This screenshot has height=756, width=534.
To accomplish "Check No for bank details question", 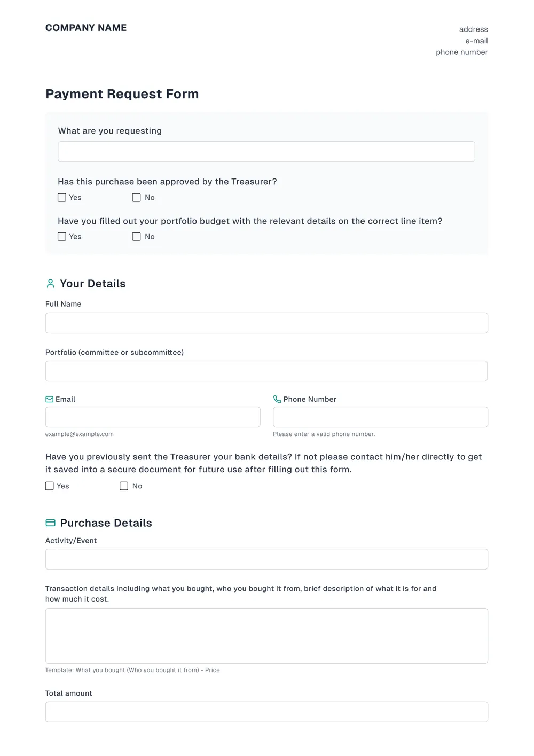I will click(x=124, y=486).
